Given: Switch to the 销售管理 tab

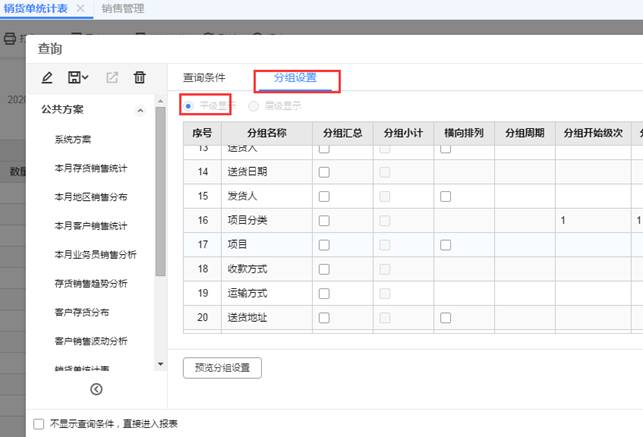Looking at the screenshot, I should [122, 9].
